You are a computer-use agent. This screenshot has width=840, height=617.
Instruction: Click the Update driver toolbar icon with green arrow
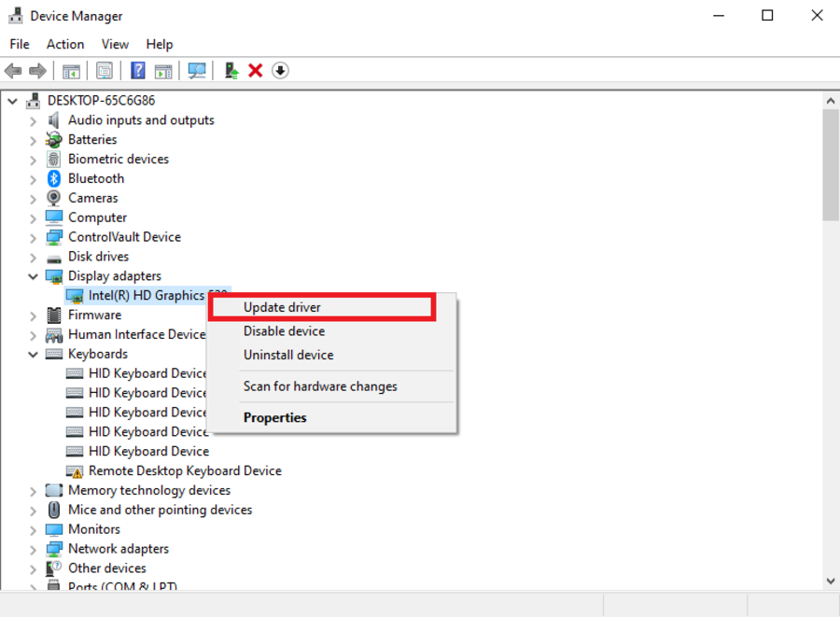(231, 71)
